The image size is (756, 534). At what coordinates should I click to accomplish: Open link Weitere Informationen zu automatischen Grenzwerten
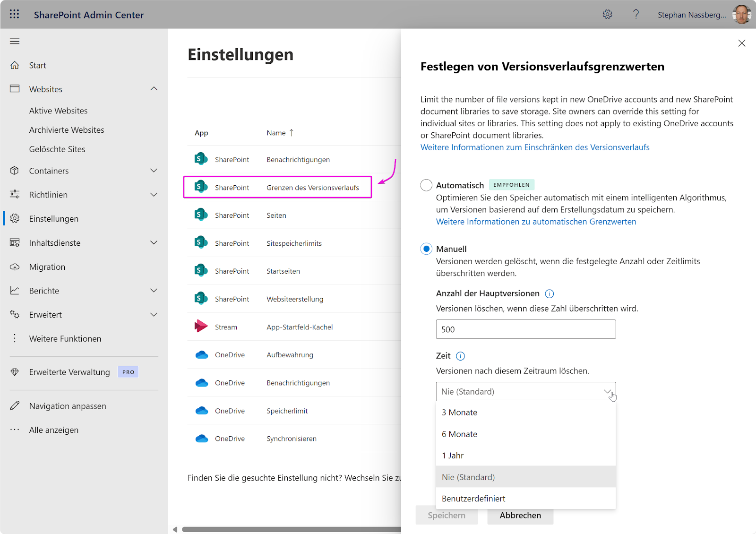tap(536, 222)
